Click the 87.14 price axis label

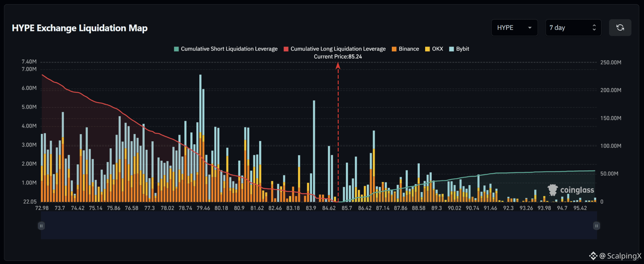pyautogui.click(x=383, y=208)
